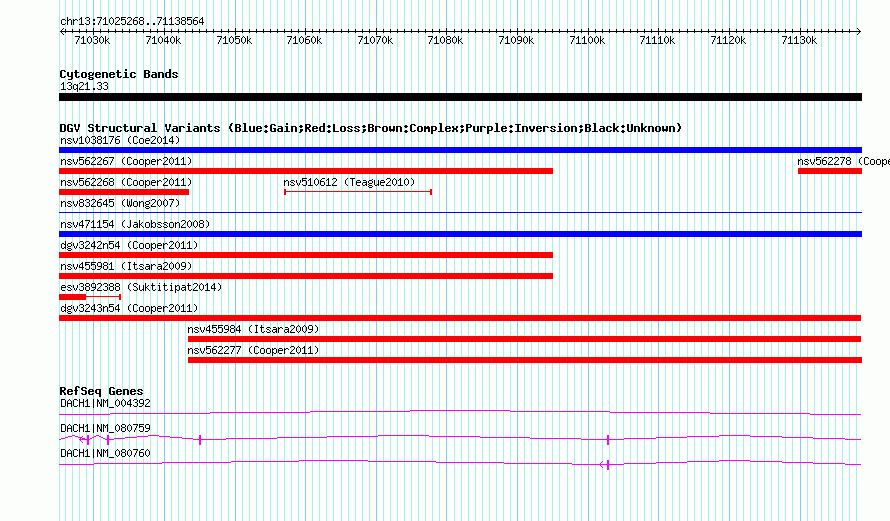The height and width of the screenshot is (521, 890).
Task: Select the 71100k ruler tick label
Action: coord(587,40)
